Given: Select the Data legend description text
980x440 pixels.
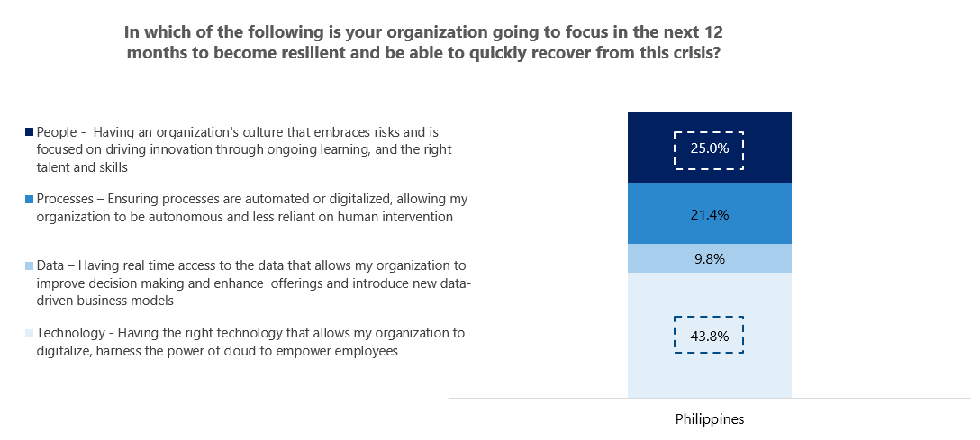Looking at the screenshot, I should coord(254,283).
